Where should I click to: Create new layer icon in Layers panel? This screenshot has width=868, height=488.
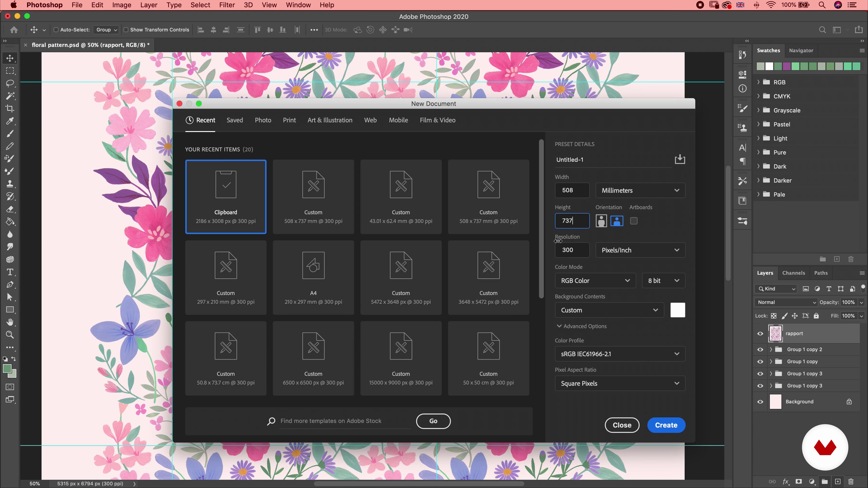click(x=838, y=482)
